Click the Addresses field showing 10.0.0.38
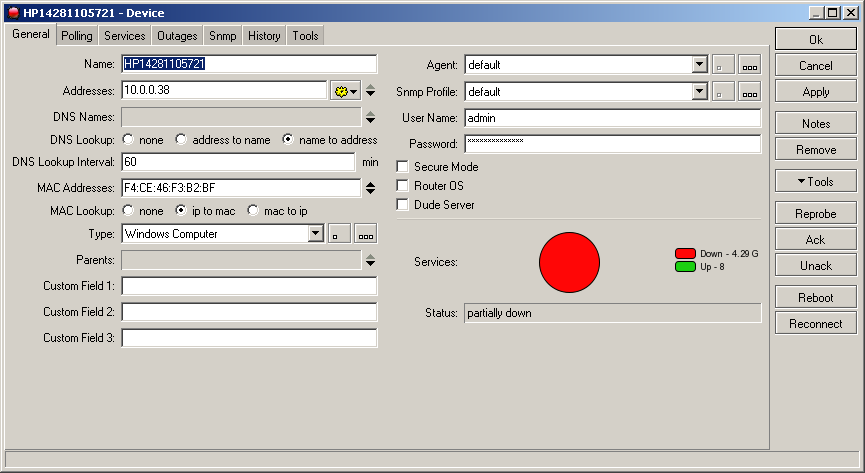The width and height of the screenshot is (865, 473). (x=224, y=91)
